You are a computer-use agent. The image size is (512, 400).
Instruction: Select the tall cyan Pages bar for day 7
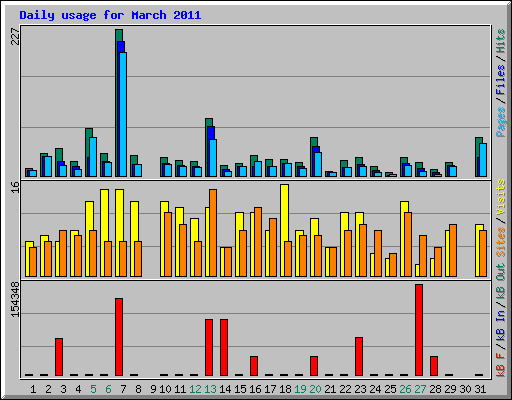click(123, 114)
